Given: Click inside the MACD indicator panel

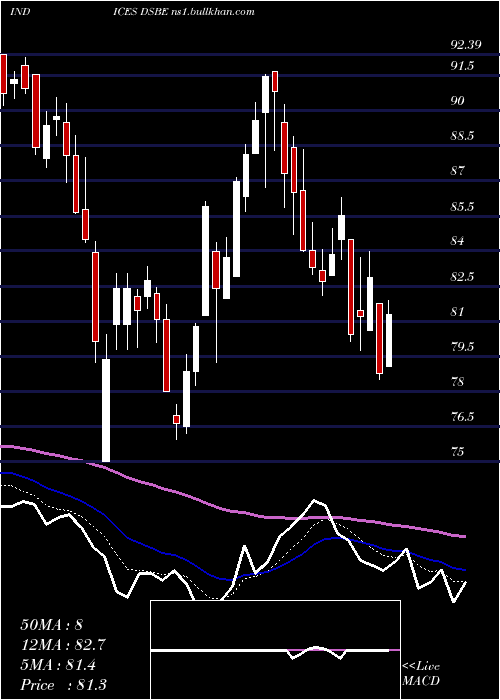Looking at the screenshot, I should tap(275, 650).
